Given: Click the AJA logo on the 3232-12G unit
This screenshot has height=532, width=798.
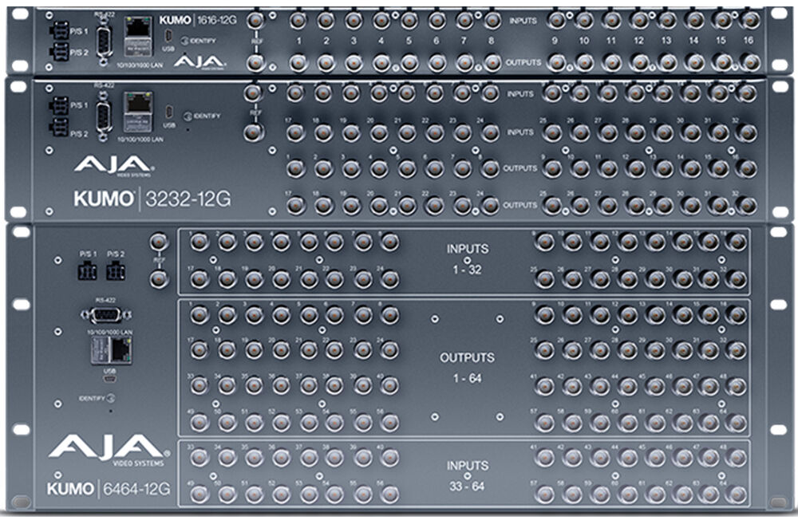Looking at the screenshot, I should 113,166.
